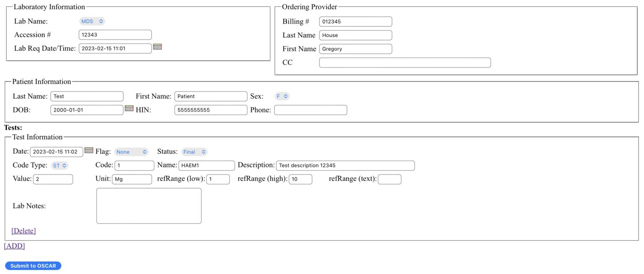
Task: Click the CC field under Ordering Provider
Action: coord(405,62)
